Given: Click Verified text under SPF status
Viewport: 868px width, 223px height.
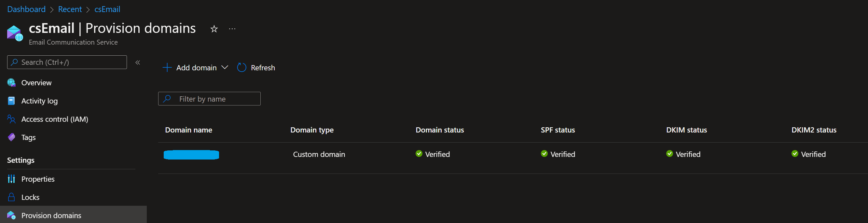Looking at the screenshot, I should (x=563, y=154).
